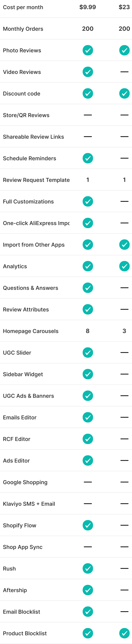The image size is (132, 644).
Task: Select the checkmark beside Questions & Answers
Action: (88, 288)
